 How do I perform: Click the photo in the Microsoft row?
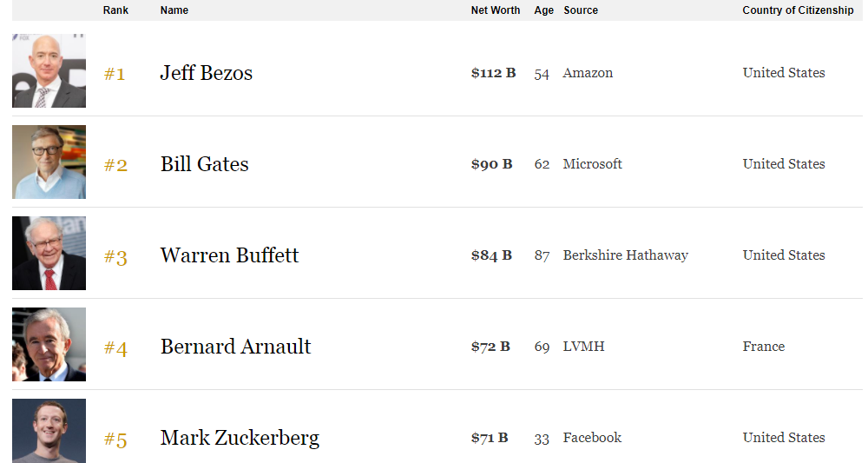[x=49, y=162]
